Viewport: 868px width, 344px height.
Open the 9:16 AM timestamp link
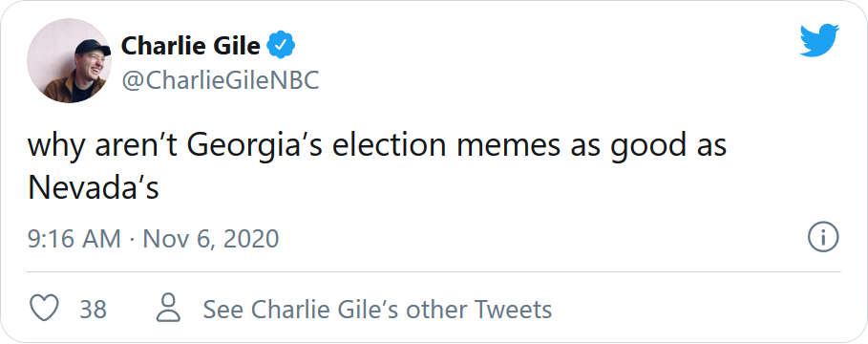click(74, 239)
